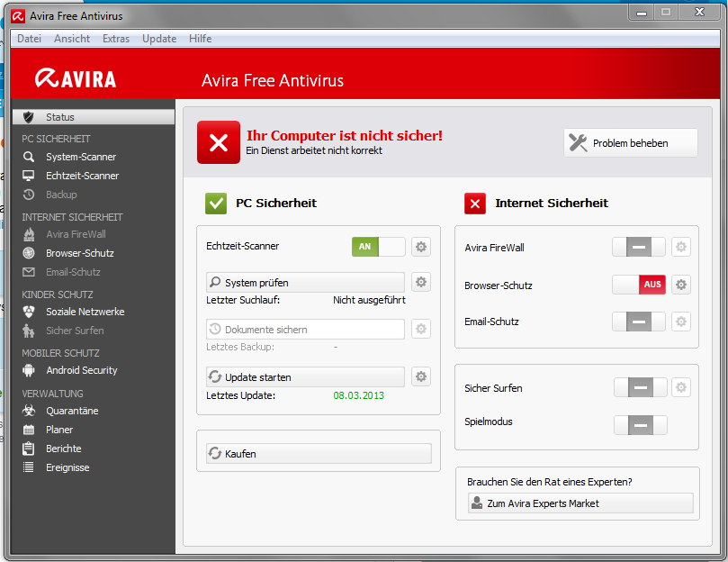The width and height of the screenshot is (728, 562).
Task: Click the Dokumente sichern button
Action: (305, 329)
